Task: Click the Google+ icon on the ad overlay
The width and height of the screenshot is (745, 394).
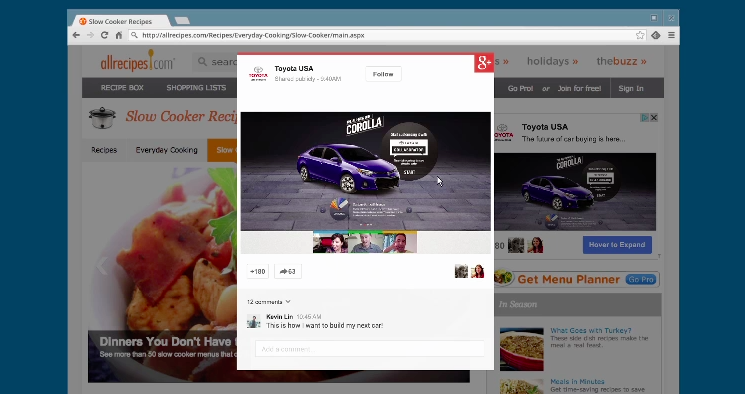Action: (x=484, y=63)
